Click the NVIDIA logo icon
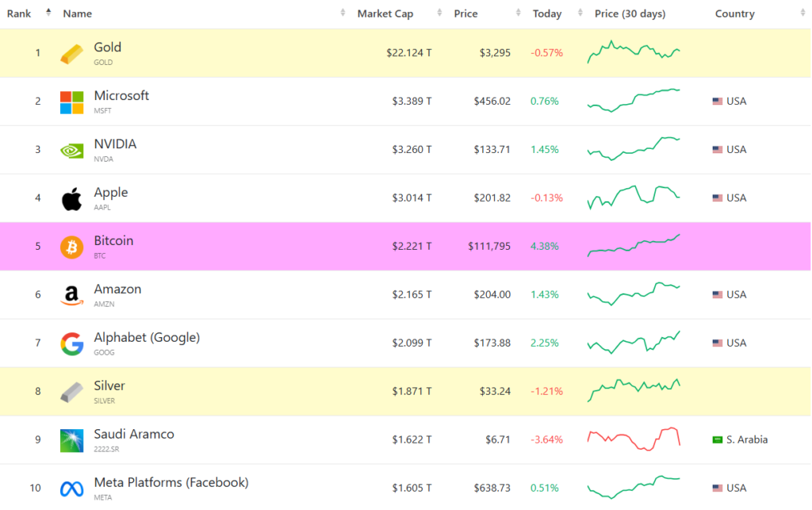The height and width of the screenshot is (510, 812). (x=71, y=151)
